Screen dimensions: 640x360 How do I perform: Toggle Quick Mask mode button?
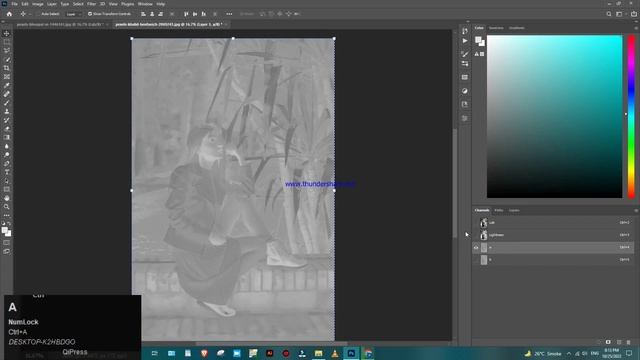coord(7,243)
